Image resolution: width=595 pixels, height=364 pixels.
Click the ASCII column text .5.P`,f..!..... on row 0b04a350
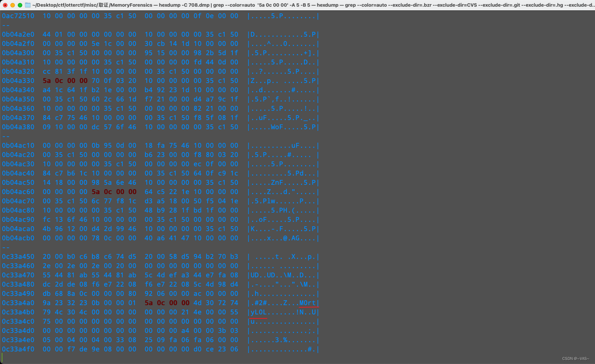[x=283, y=99]
